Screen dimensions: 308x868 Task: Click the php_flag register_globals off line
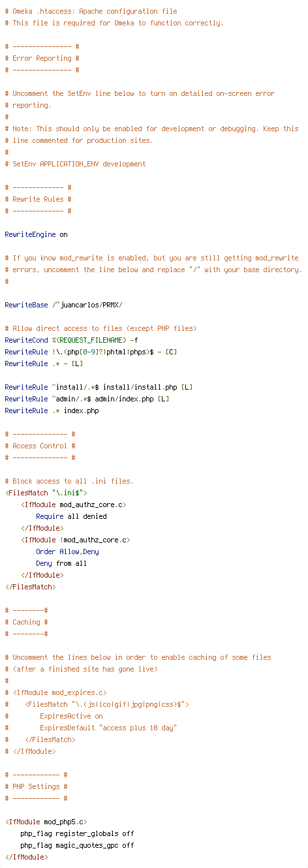pos(77,833)
